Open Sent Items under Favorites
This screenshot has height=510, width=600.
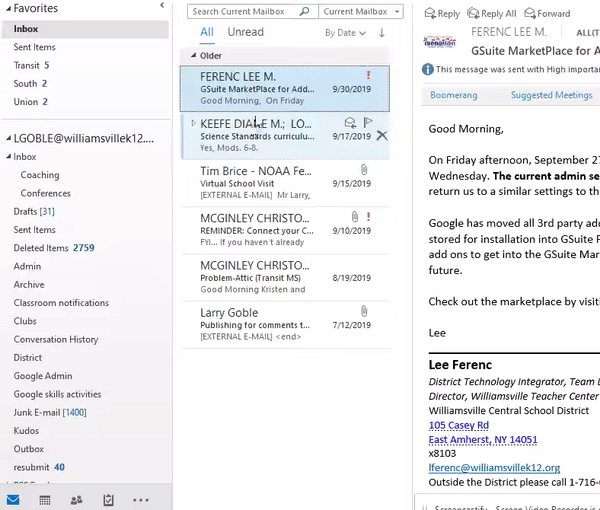coord(34,47)
